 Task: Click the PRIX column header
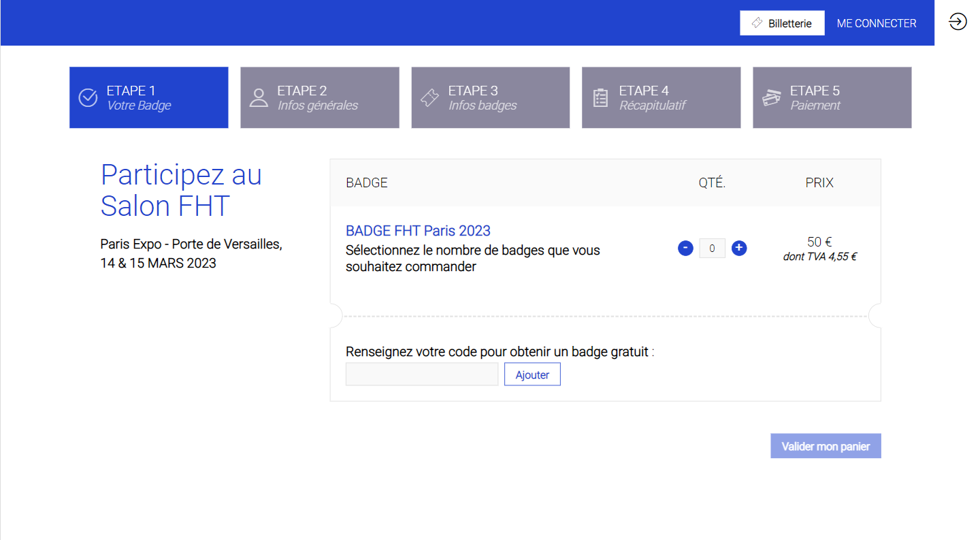click(x=819, y=182)
